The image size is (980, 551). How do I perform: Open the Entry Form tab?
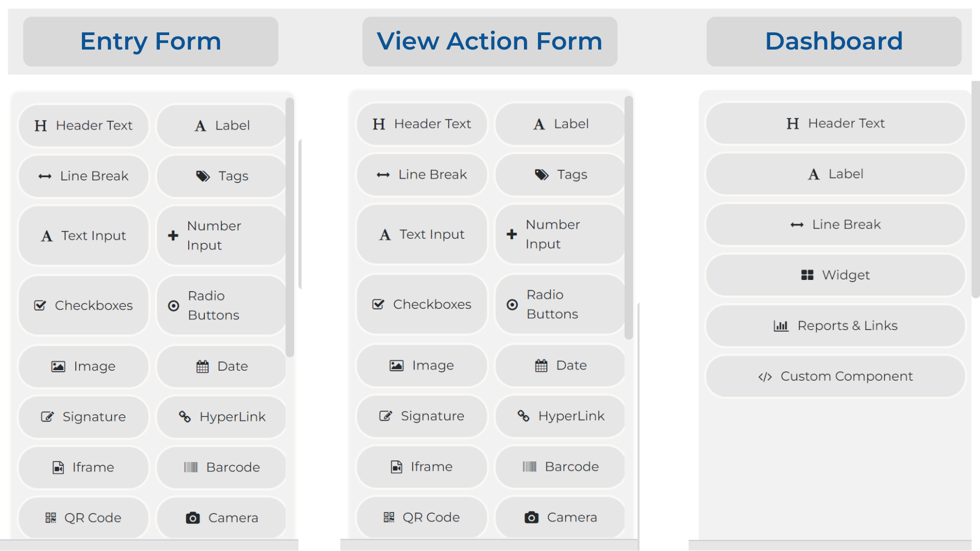point(151,41)
